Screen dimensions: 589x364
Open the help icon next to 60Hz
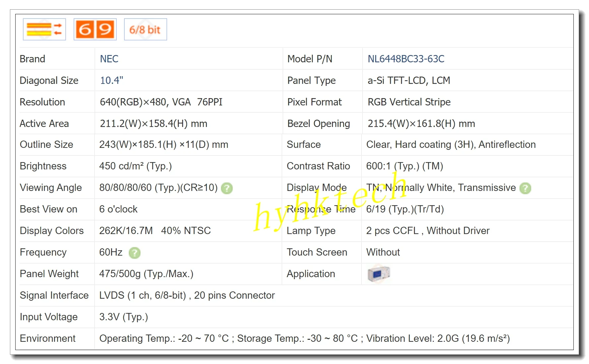[135, 253]
